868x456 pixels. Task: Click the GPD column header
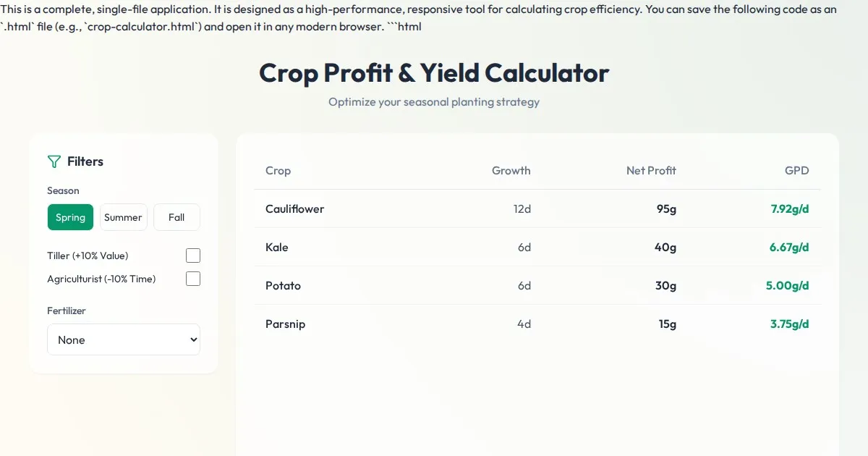796,171
